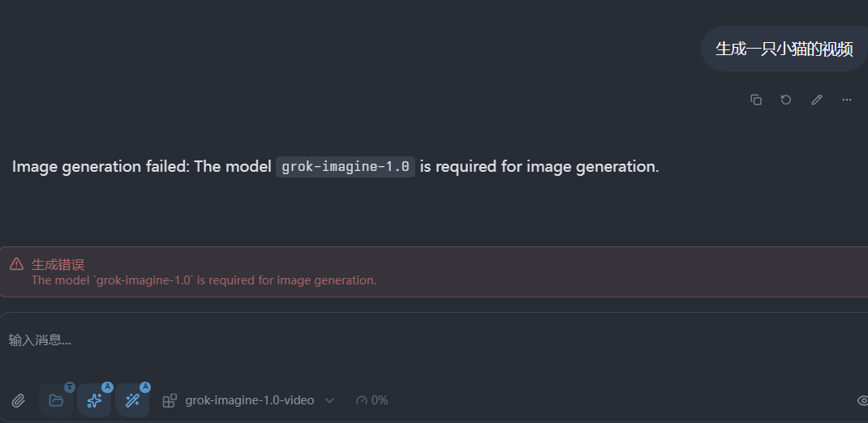Image resolution: width=868 pixels, height=423 pixels.
Task: Click the model grid icon beside model name
Action: point(170,400)
